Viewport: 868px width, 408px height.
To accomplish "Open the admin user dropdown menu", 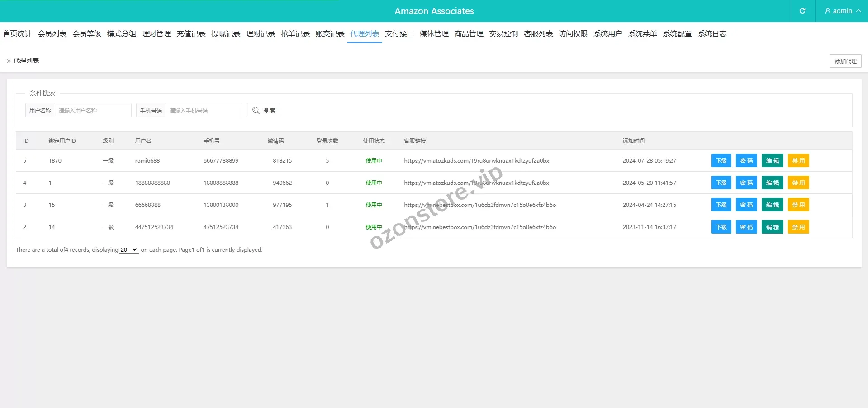I will pos(842,11).
